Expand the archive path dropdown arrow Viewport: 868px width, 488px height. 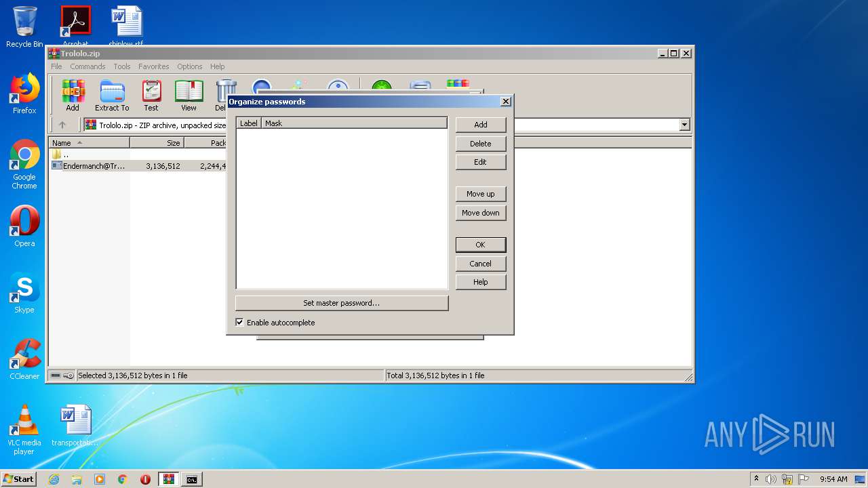(684, 125)
